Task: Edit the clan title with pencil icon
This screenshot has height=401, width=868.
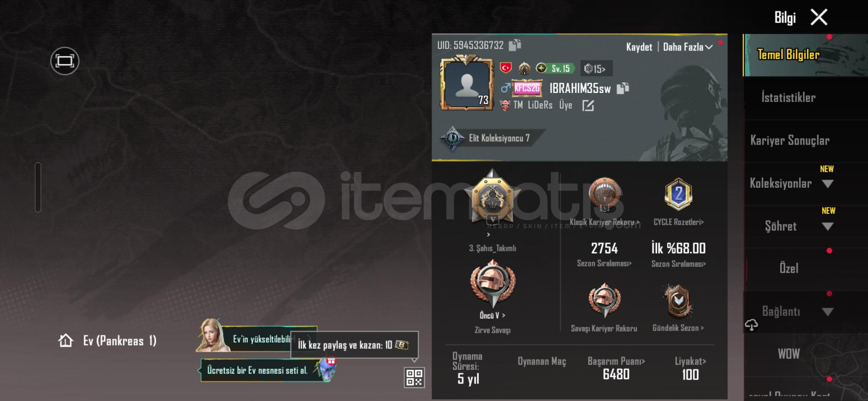Action: [588, 106]
